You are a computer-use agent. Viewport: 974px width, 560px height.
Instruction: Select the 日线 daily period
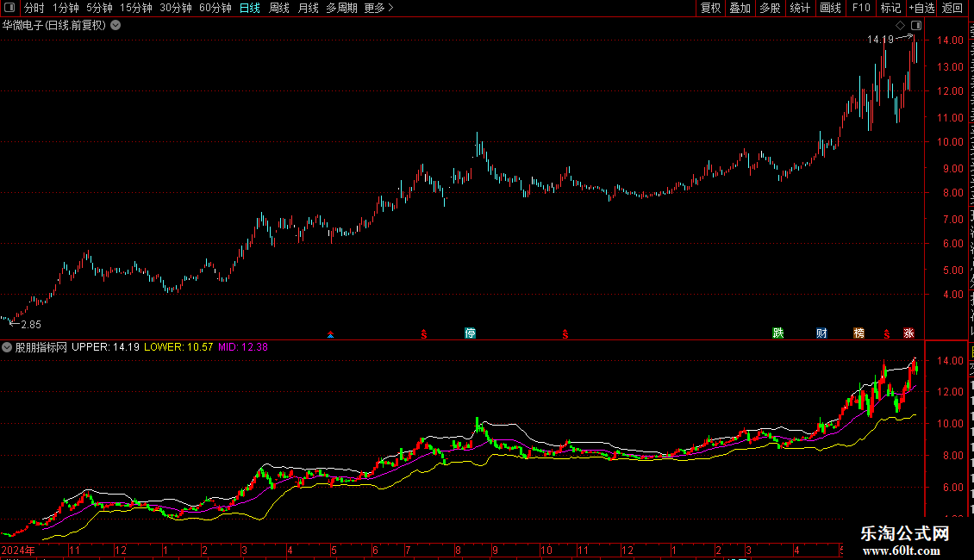pyautogui.click(x=250, y=8)
